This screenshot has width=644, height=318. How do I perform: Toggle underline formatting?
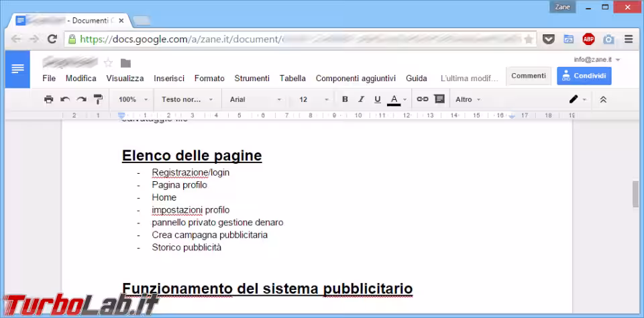pos(378,99)
